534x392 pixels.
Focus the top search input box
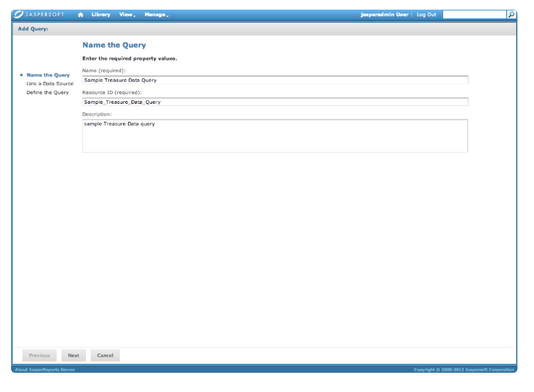coord(474,14)
